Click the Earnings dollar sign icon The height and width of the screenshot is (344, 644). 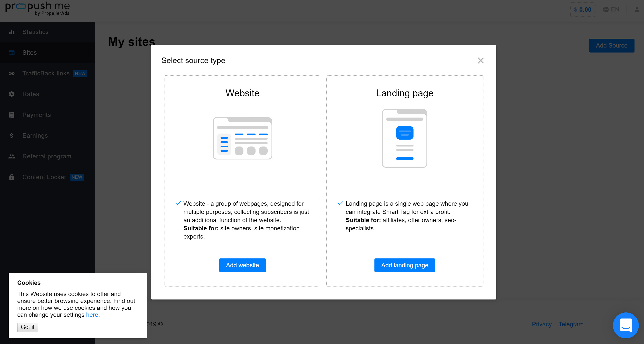tap(11, 136)
